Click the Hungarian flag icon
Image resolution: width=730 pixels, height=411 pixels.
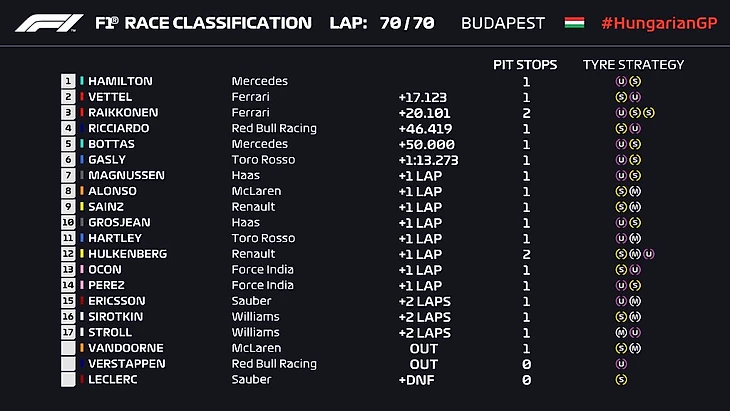pyautogui.click(x=574, y=22)
